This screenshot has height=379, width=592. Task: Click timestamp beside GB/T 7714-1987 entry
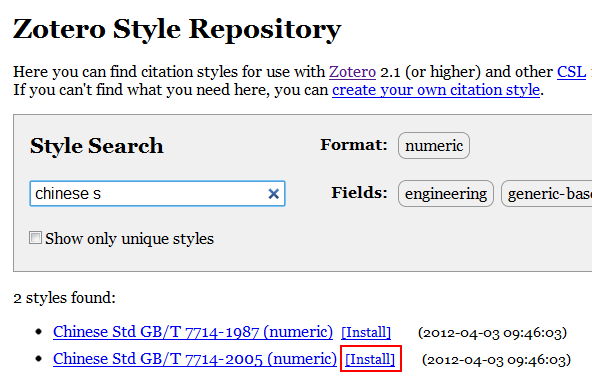[x=492, y=333]
